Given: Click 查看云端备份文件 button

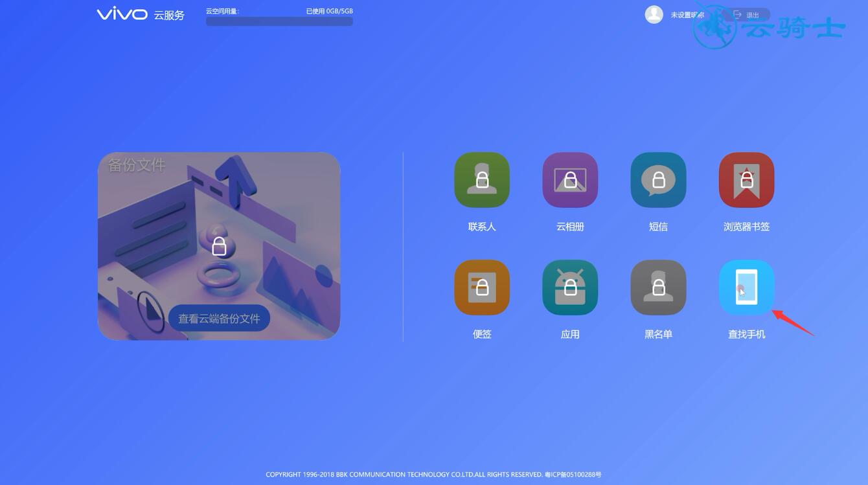Looking at the screenshot, I should [218, 318].
